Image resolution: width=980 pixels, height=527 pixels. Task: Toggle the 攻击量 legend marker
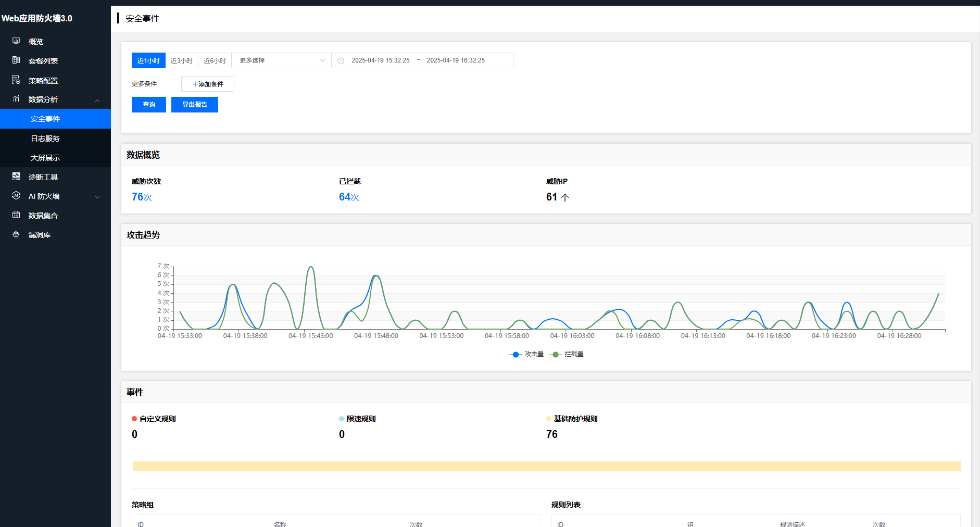click(x=516, y=354)
